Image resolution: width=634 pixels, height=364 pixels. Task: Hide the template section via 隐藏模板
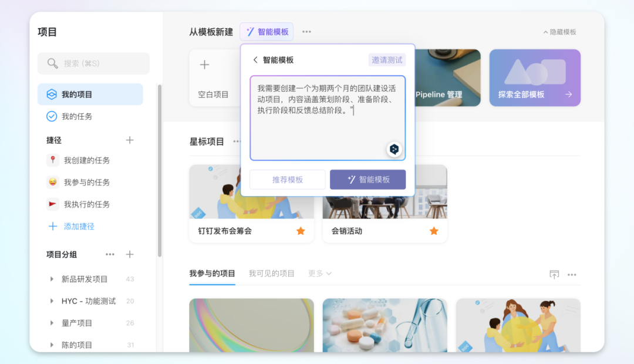(559, 32)
